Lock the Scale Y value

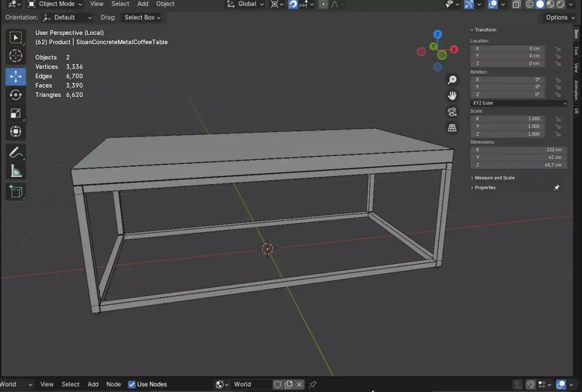[558, 126]
